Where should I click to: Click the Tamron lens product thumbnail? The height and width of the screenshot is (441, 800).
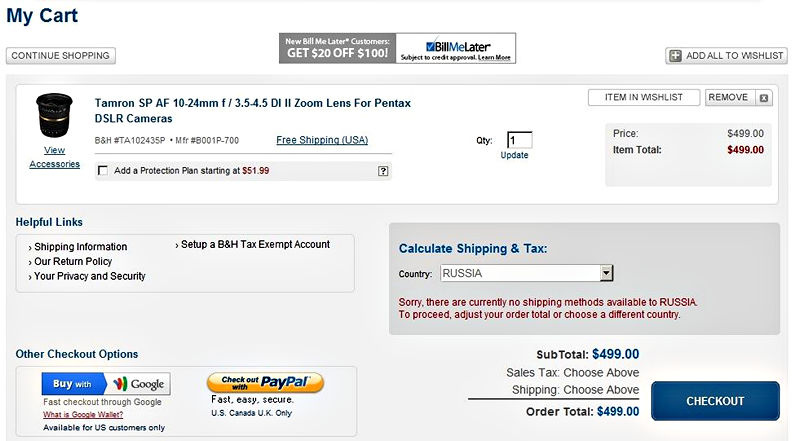pyautogui.click(x=54, y=115)
